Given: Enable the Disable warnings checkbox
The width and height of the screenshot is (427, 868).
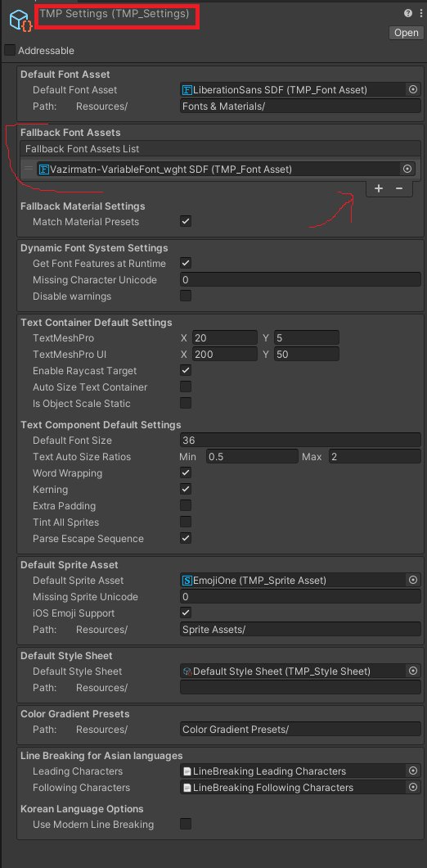Looking at the screenshot, I should coord(186,296).
